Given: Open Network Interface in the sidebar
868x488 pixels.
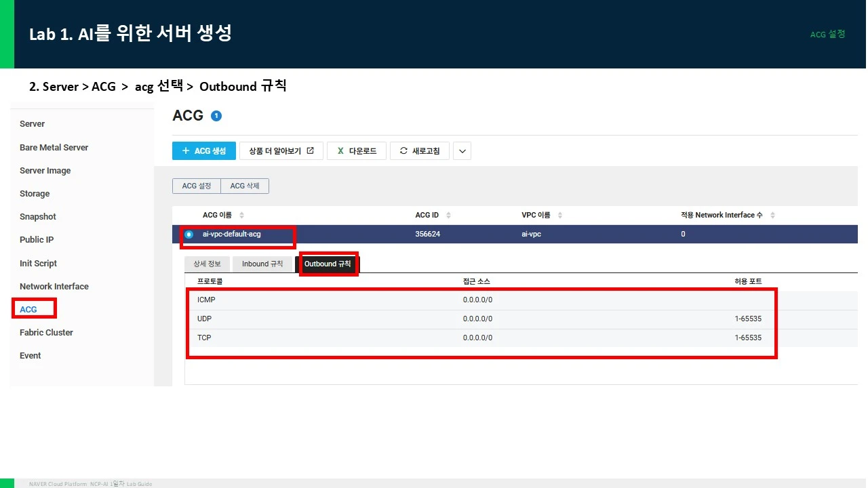Looking at the screenshot, I should pos(54,286).
